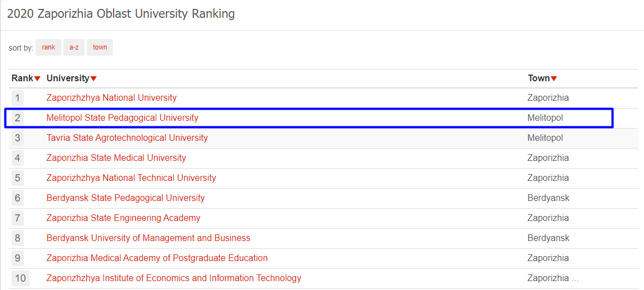Visit Zaporizhia State Engineering Academy page

pos(124,218)
